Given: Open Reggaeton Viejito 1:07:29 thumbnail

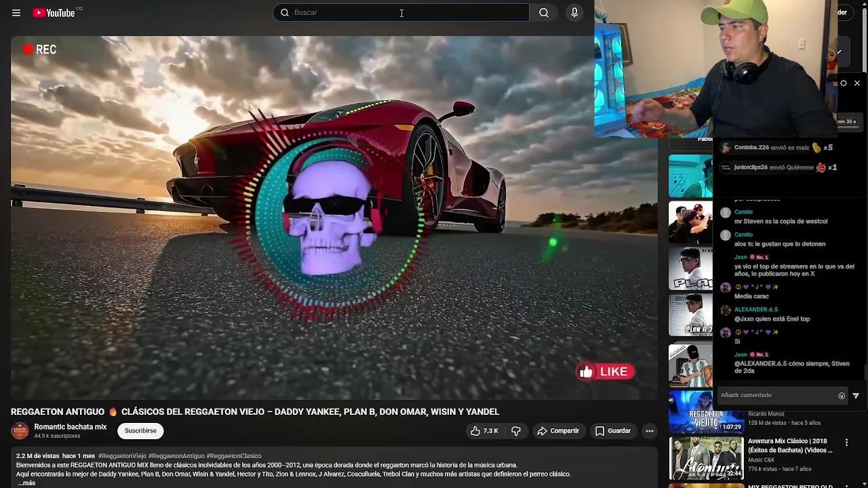Looking at the screenshot, I should [706, 412].
